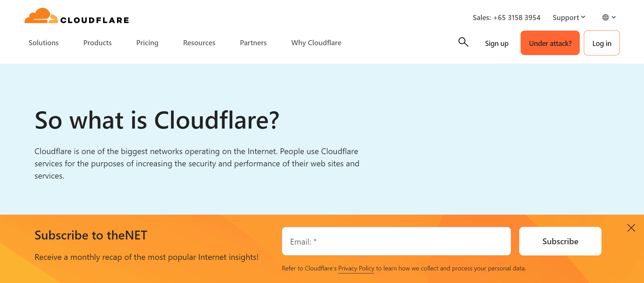Click the CLOUDFLARE wordmark text
Viewport: 644px width, 283px height.
(95, 20)
